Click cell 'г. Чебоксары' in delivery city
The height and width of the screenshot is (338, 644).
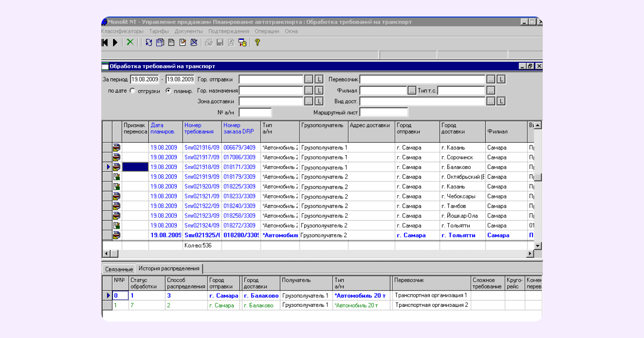click(462, 196)
